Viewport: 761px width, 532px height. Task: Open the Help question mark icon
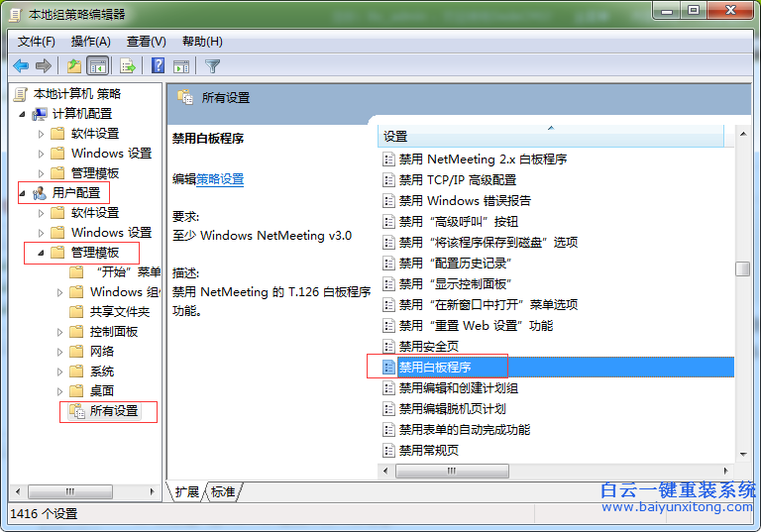click(158, 65)
